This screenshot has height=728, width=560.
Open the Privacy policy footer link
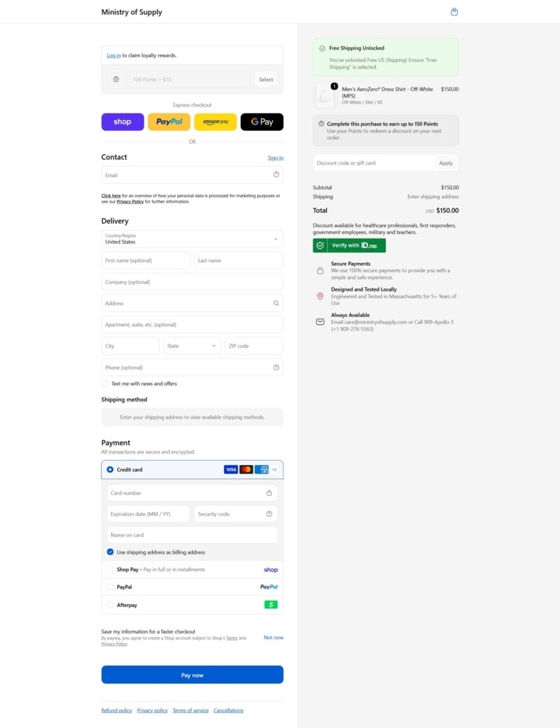152,710
